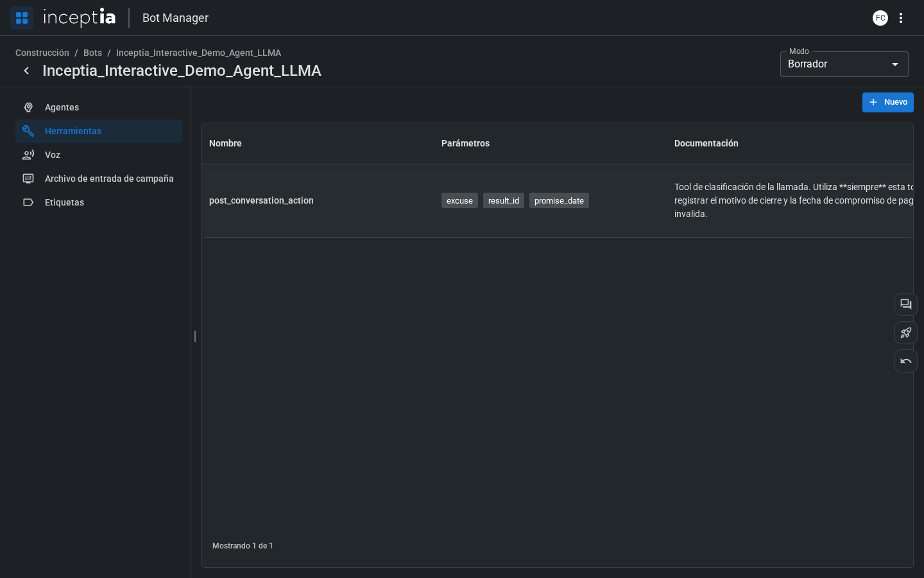The image size is (924, 578).
Task: Open the Etiquetas section
Action: pos(99,202)
